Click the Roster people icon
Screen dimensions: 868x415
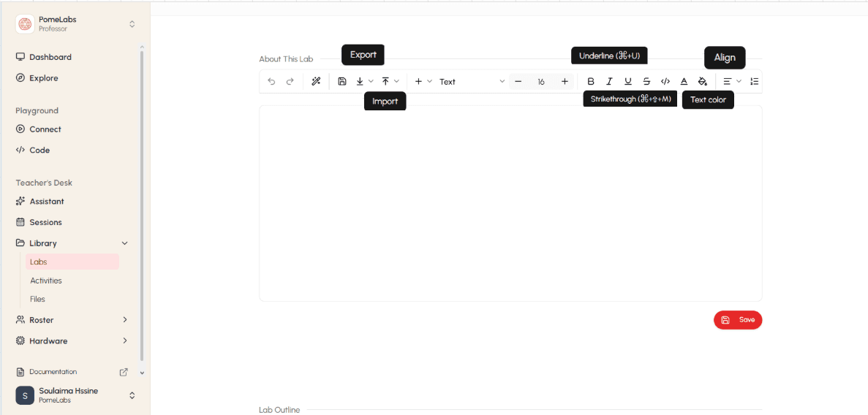click(x=20, y=320)
